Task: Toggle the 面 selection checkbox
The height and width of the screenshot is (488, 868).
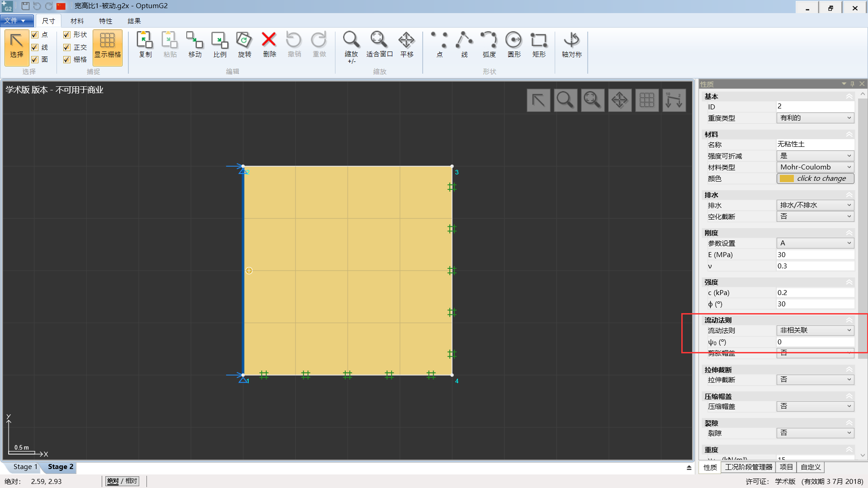Action: click(35, 60)
